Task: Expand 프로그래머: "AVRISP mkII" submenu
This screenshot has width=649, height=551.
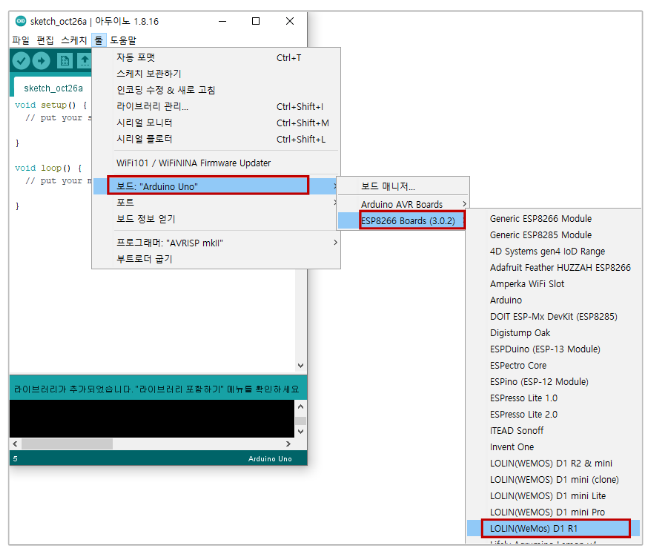Action: click(x=216, y=243)
